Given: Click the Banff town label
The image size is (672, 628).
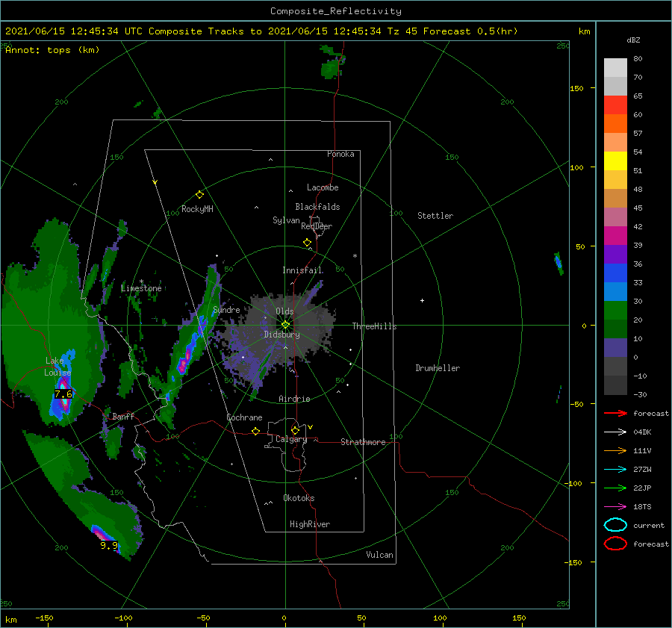Looking at the screenshot, I should [123, 417].
